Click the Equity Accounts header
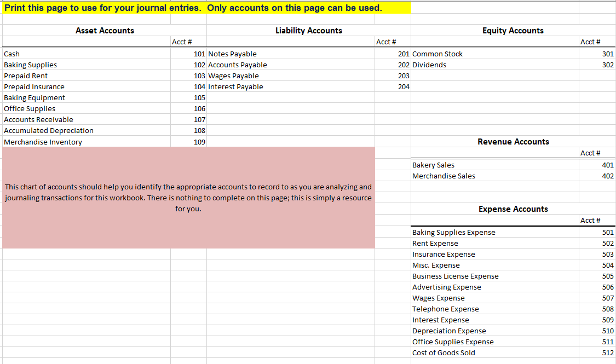616x364 pixels. (513, 31)
